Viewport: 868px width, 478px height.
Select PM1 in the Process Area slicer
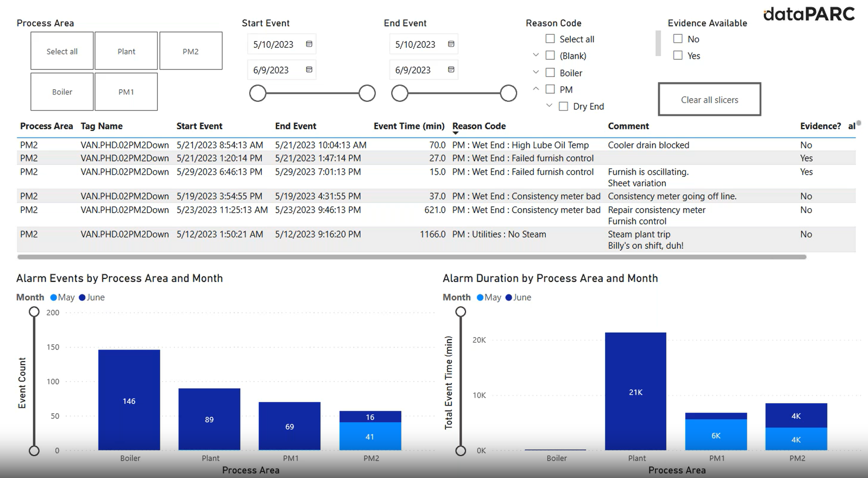126,92
